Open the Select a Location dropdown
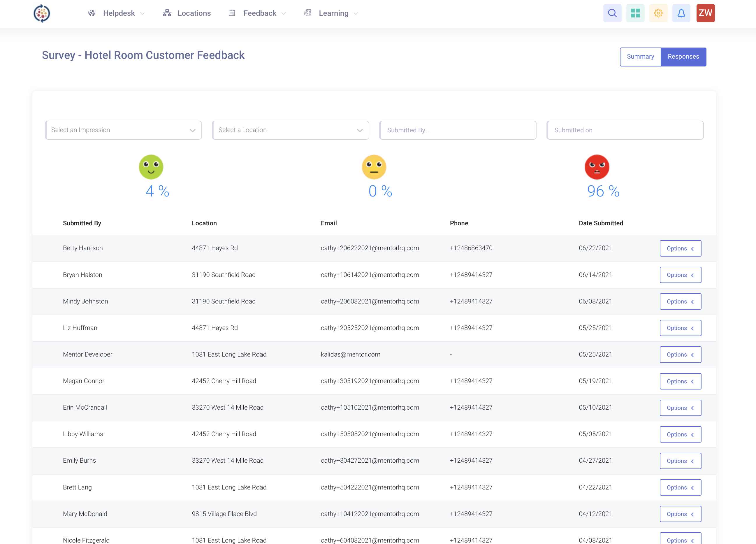The width and height of the screenshot is (756, 544). [x=291, y=130]
